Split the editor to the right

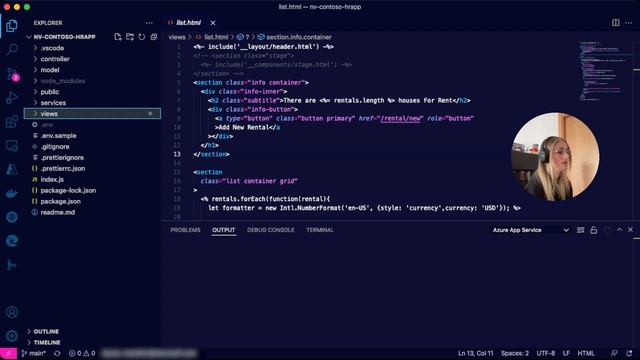coord(616,23)
